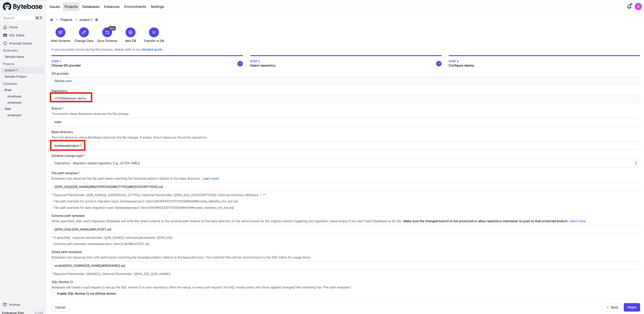Image resolution: width=644 pixels, height=314 pixels.
Task: Open the Schema change type dropdown
Action: point(345,163)
